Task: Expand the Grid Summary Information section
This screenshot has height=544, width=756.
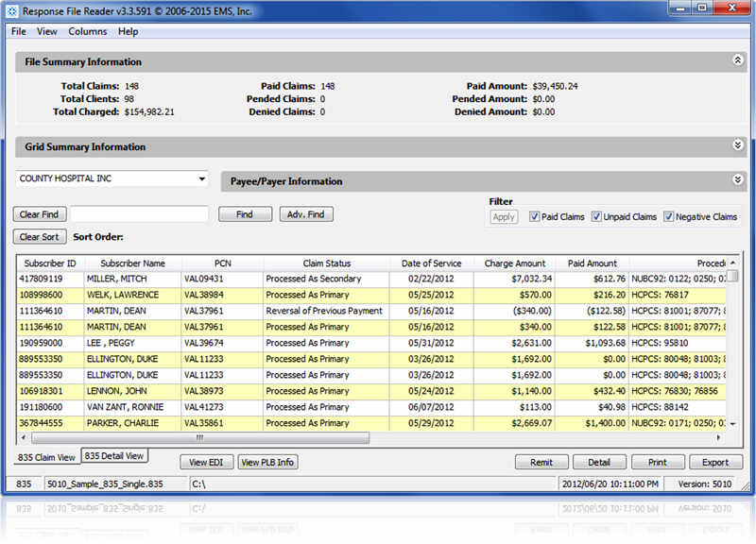Action: pyautogui.click(x=738, y=145)
